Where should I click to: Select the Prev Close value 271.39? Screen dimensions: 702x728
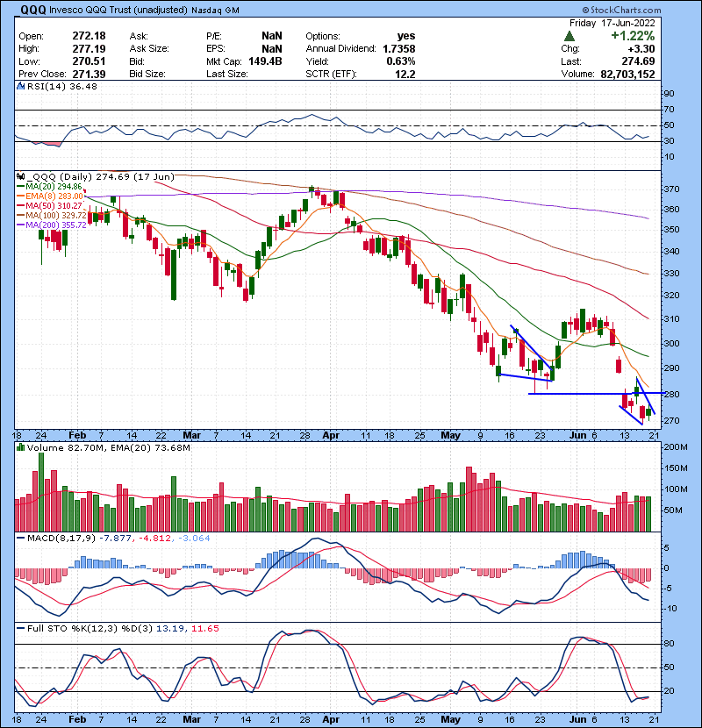click(89, 74)
